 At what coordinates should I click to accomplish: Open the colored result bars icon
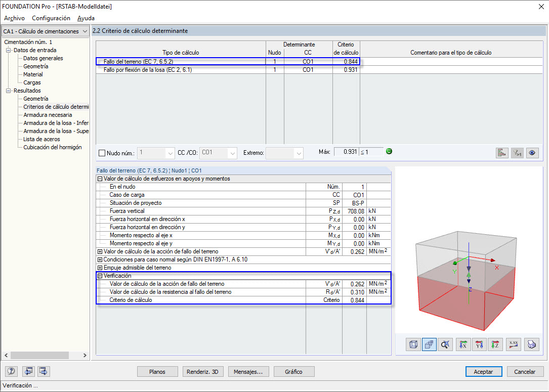click(502, 153)
